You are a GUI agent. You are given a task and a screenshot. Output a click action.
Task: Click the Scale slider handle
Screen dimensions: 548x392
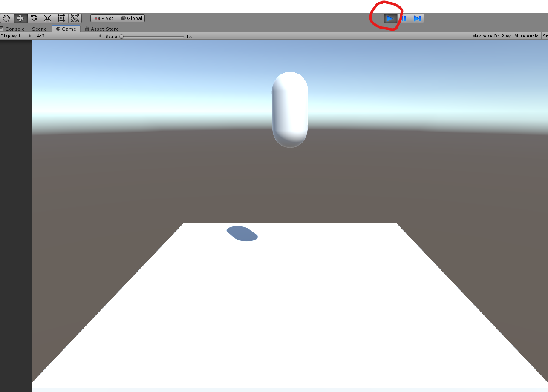121,37
